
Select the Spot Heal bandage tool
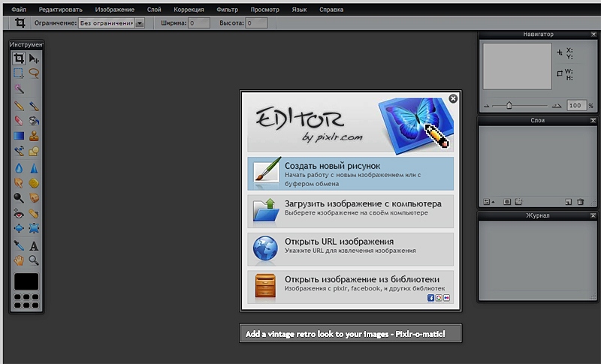(34, 213)
